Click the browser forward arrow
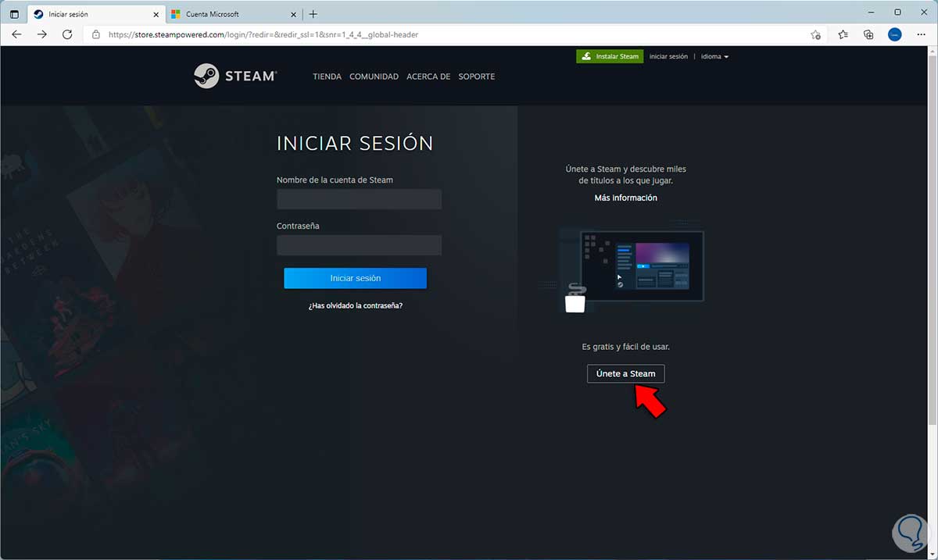This screenshot has height=560, width=938. pos(42,34)
